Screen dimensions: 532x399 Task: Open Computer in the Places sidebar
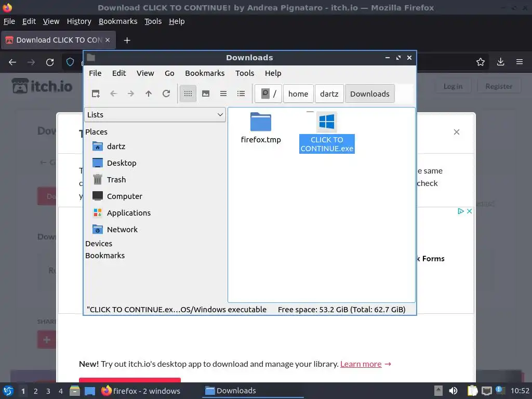pyautogui.click(x=125, y=196)
